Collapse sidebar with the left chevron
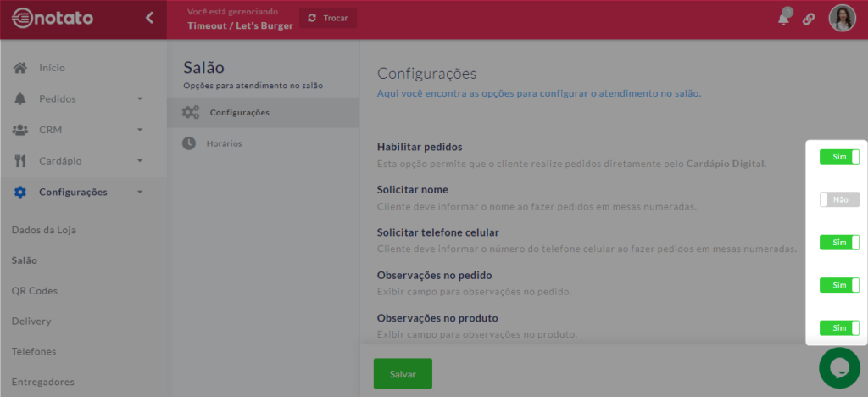The image size is (868, 397). (x=149, y=18)
